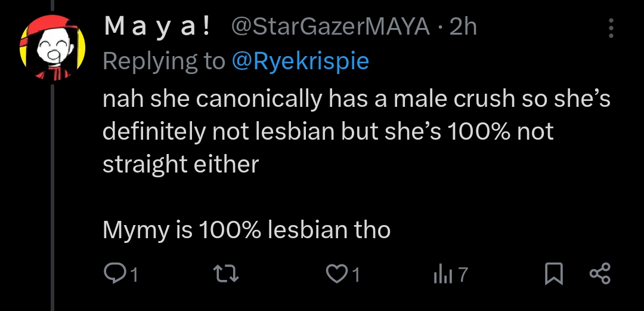Viewport: 644px width, 311px height.
Task: Open the three-dot more options menu
Action: tap(611, 28)
